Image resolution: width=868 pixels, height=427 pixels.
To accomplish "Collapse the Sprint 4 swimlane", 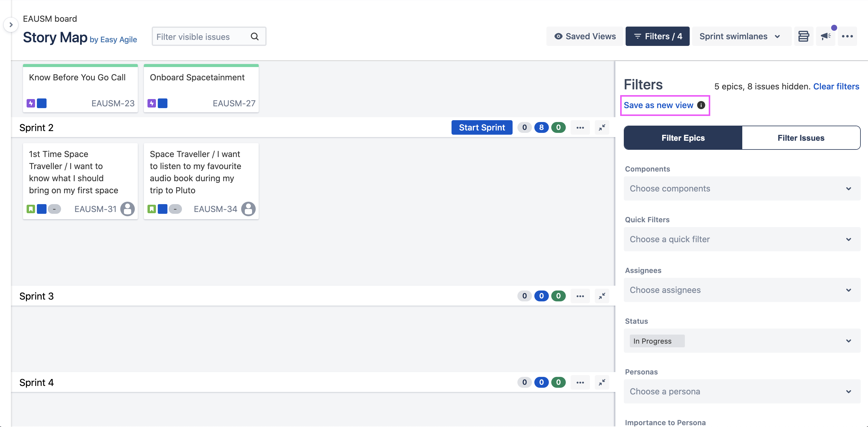I will click(602, 383).
